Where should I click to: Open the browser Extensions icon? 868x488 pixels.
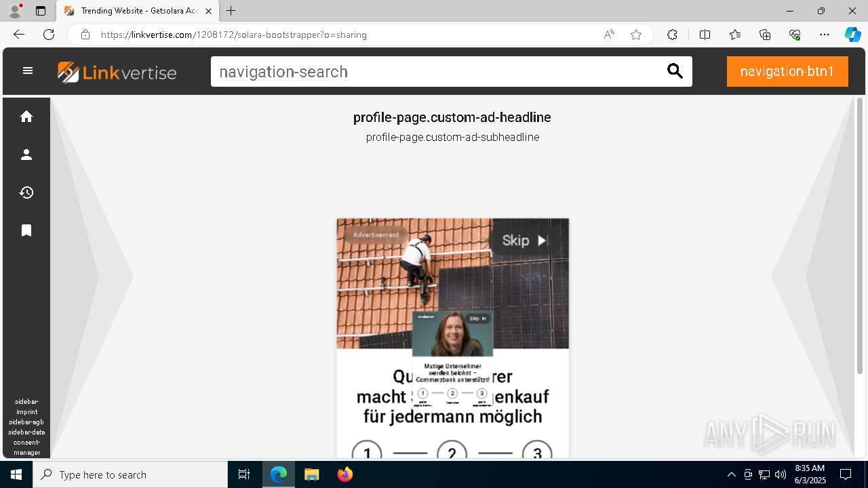(x=672, y=35)
